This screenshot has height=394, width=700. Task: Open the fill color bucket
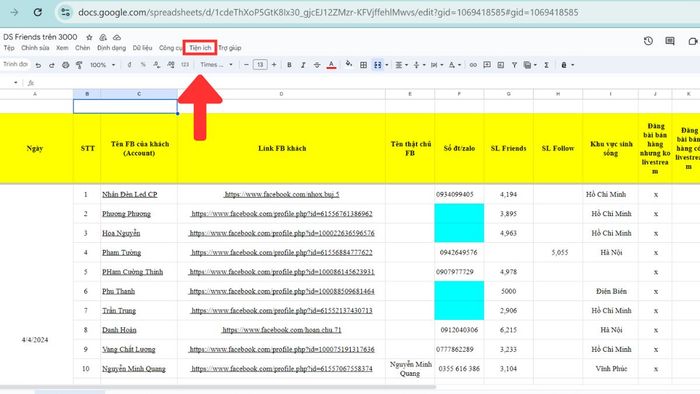[x=349, y=65]
